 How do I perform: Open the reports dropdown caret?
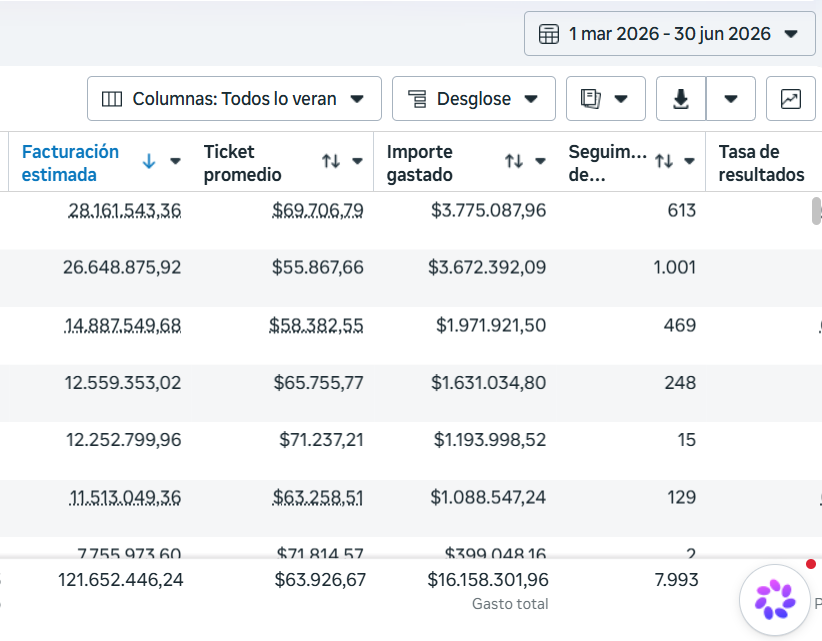[x=621, y=99]
